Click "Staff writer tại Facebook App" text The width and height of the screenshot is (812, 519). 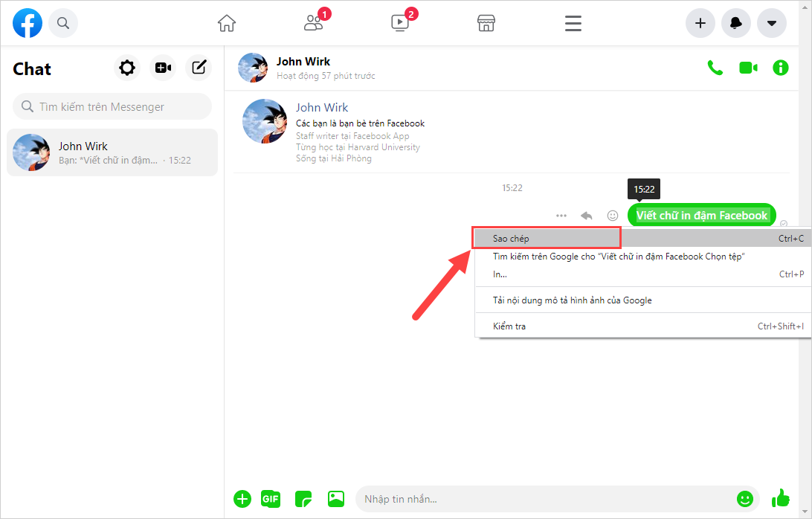click(x=352, y=136)
